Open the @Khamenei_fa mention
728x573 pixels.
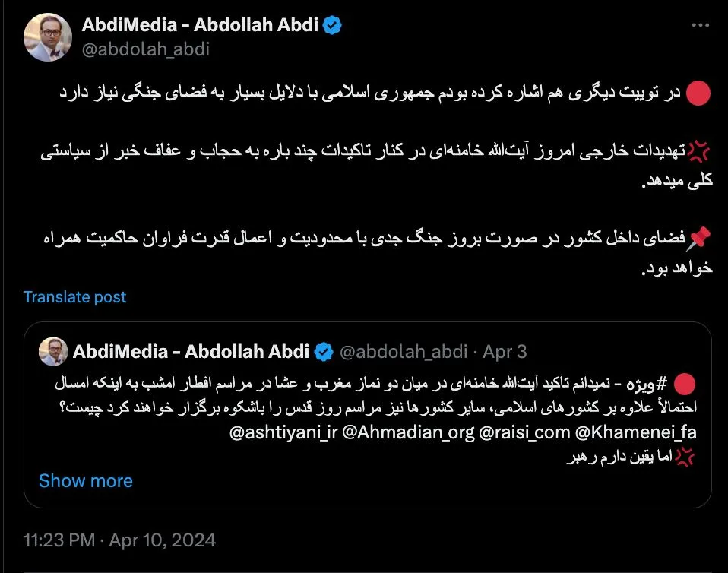click(635, 432)
